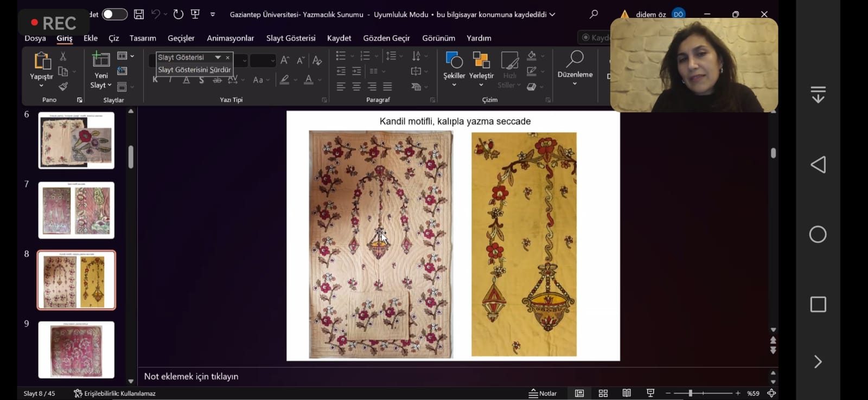Toggle Normal view button in status bar

pyautogui.click(x=579, y=393)
